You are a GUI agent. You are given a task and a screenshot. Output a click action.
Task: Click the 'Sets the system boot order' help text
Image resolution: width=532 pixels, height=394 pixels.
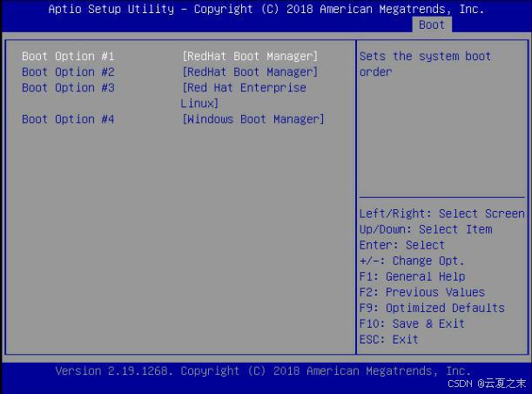425,64
